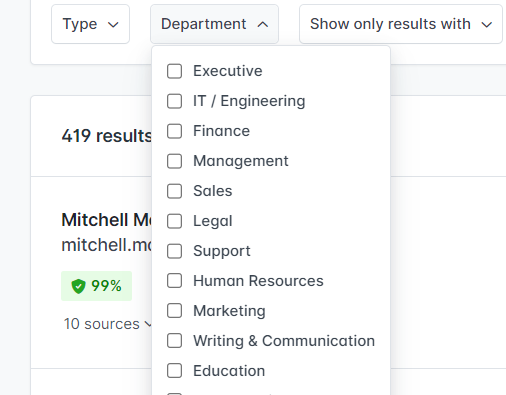Tick the Human Resources checkbox

click(x=174, y=281)
